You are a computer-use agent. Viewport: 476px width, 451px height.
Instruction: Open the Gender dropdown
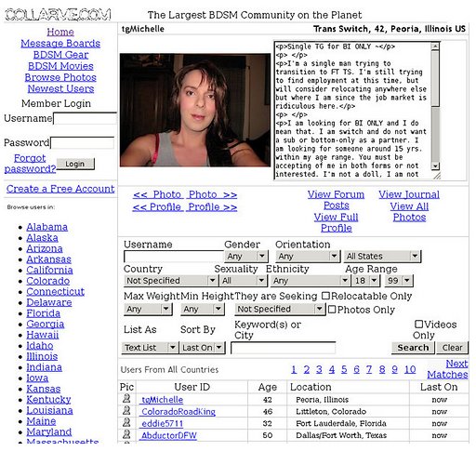coord(245,256)
